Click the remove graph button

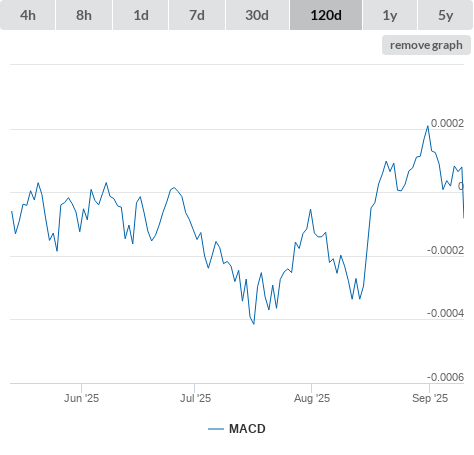click(426, 45)
